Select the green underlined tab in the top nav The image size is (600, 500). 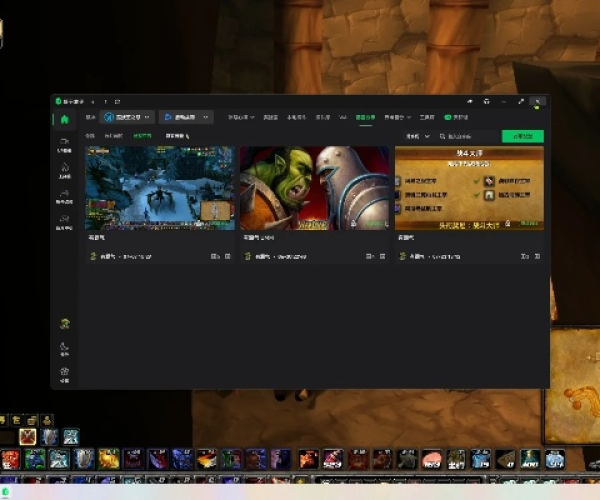pos(365,117)
